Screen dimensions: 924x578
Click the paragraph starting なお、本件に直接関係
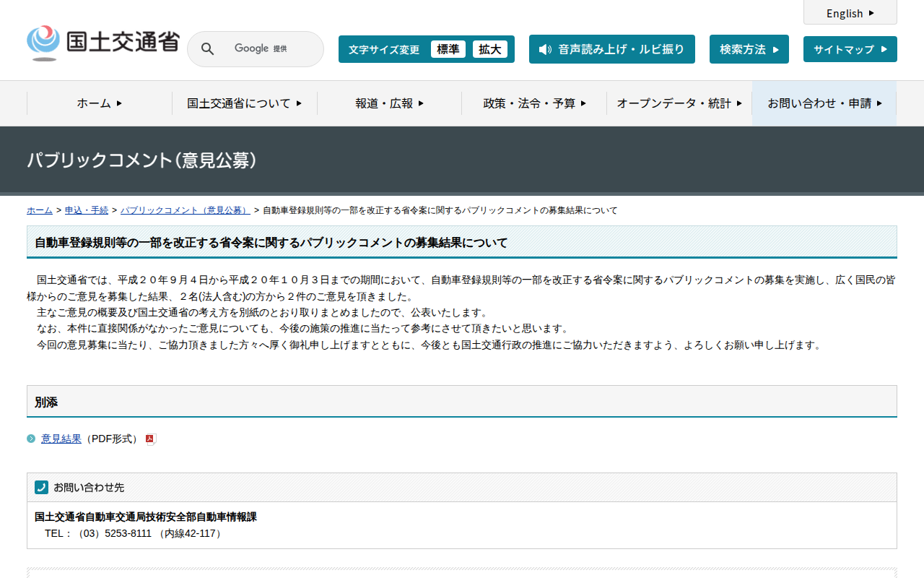pos(303,329)
